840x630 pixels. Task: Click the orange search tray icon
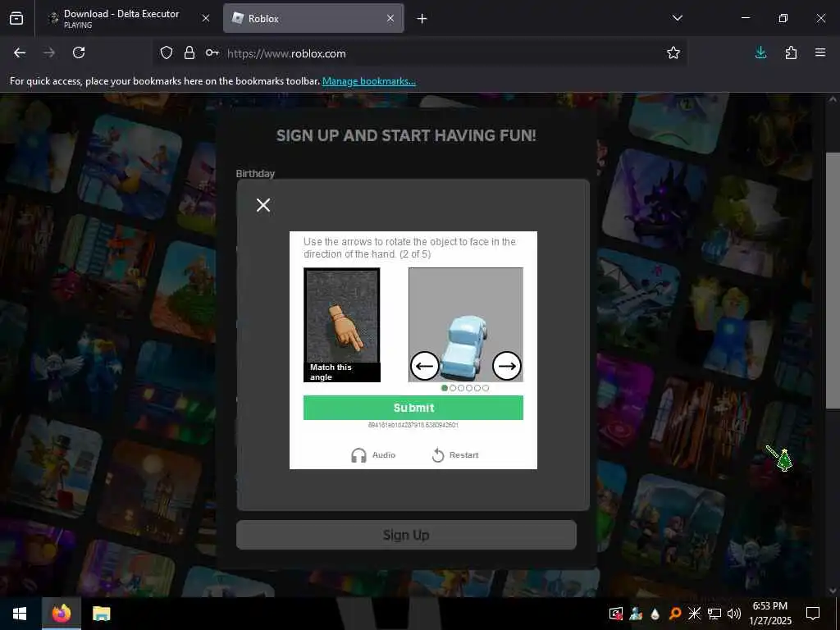[x=675, y=614]
